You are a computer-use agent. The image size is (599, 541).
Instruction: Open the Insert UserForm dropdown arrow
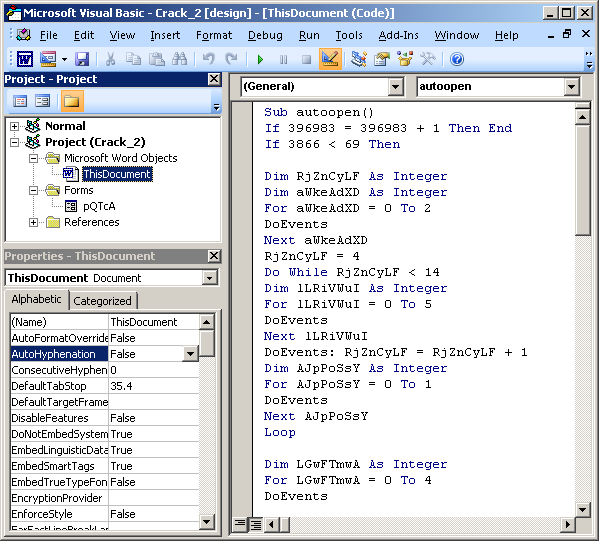(64, 59)
